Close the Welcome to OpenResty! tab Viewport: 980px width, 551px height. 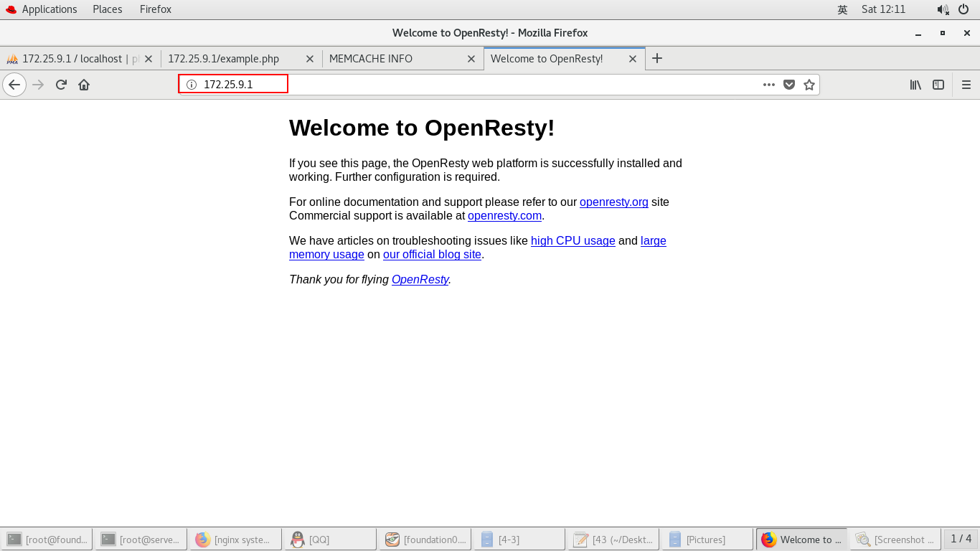point(633,59)
